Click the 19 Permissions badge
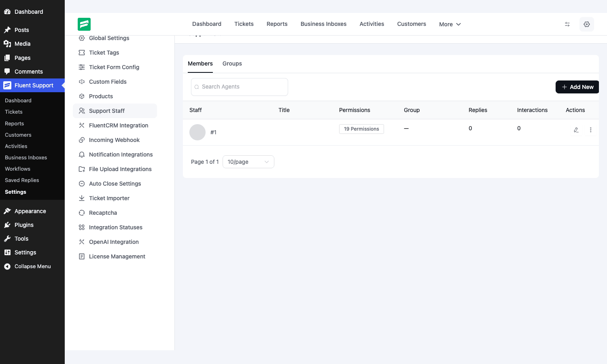Viewport: 607px width, 364px height. [x=361, y=129]
